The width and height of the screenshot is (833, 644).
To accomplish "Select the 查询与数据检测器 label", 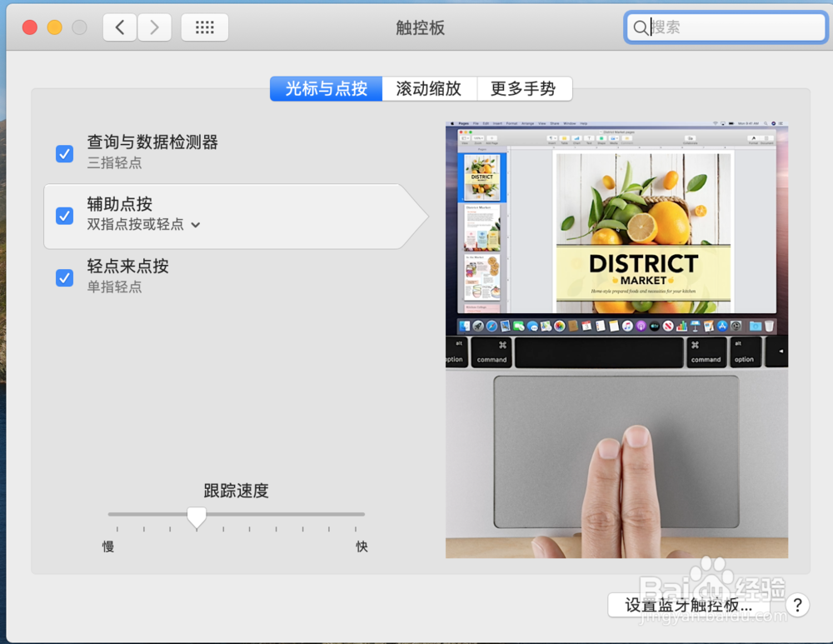I will pyautogui.click(x=152, y=142).
